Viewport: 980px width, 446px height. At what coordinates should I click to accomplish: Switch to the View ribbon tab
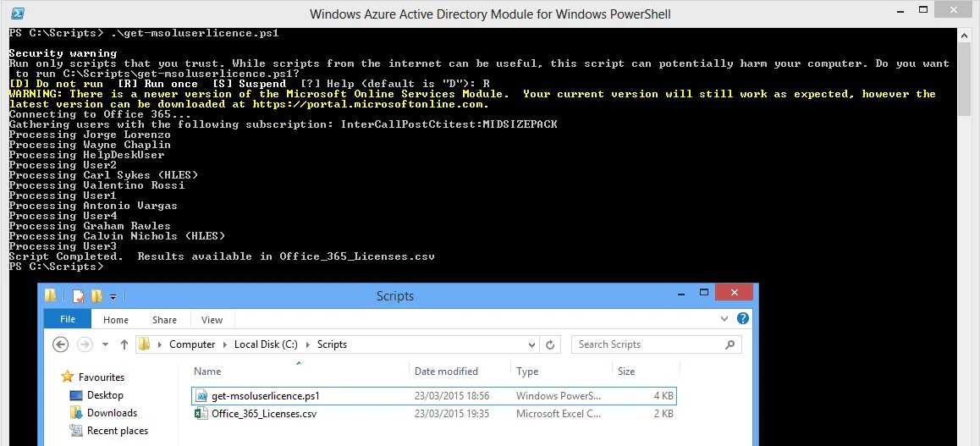pos(212,320)
